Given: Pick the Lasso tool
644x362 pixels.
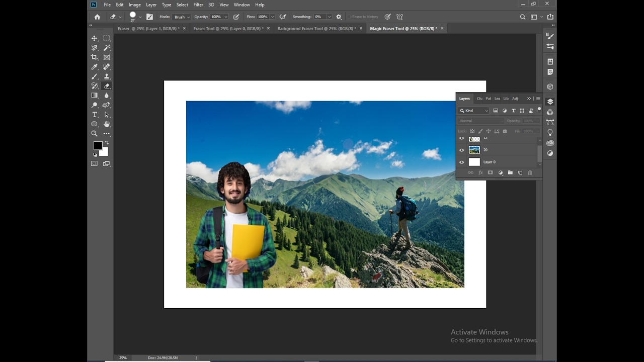Looking at the screenshot, I should 94,48.
